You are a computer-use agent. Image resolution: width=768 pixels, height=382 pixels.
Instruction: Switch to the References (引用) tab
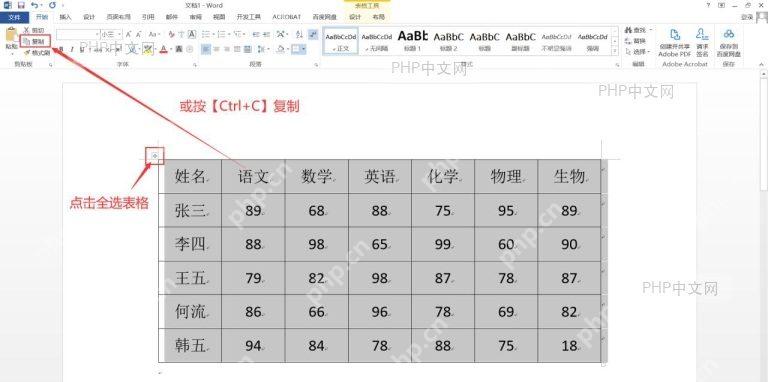(147, 17)
